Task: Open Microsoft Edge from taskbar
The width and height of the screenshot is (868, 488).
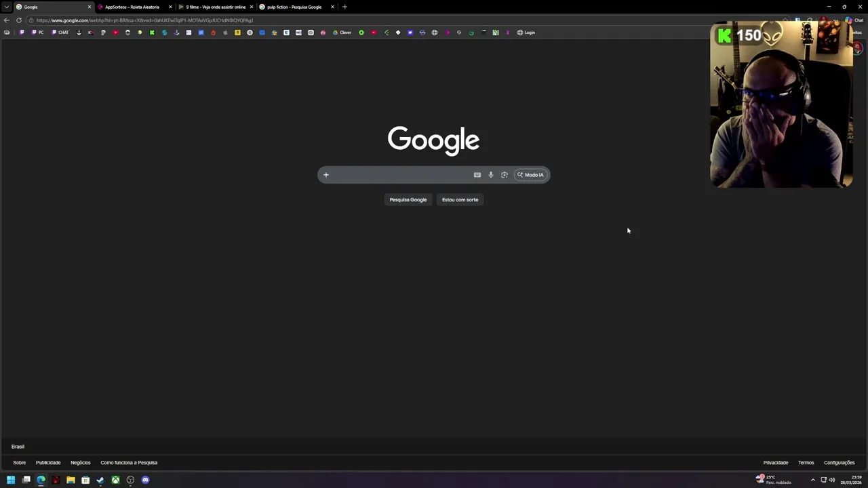Action: (41, 480)
